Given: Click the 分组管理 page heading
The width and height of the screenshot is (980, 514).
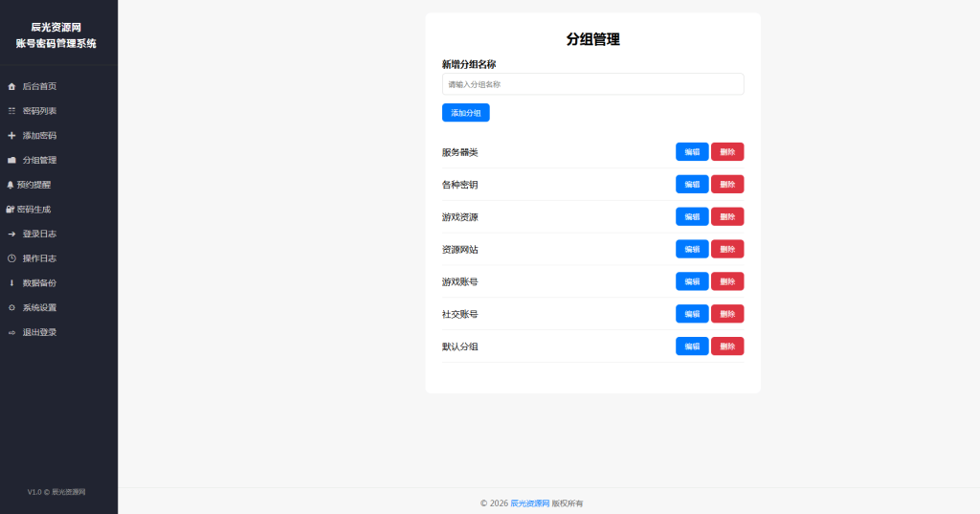Looking at the screenshot, I should pyautogui.click(x=592, y=39).
